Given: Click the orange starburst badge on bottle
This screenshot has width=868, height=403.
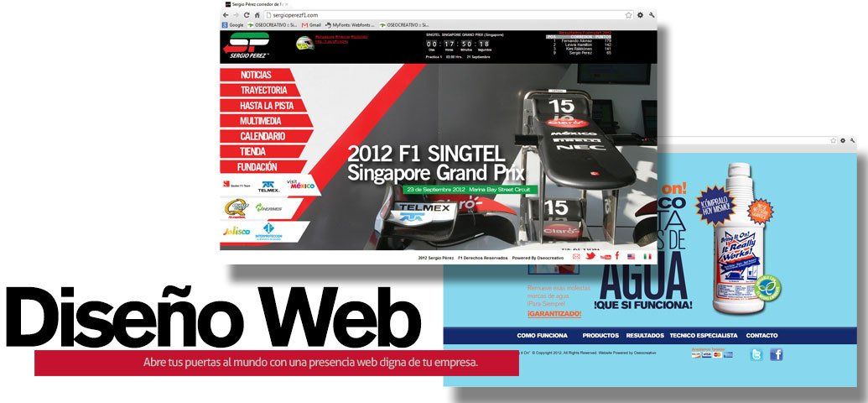Looking at the screenshot, I should tap(761, 211).
